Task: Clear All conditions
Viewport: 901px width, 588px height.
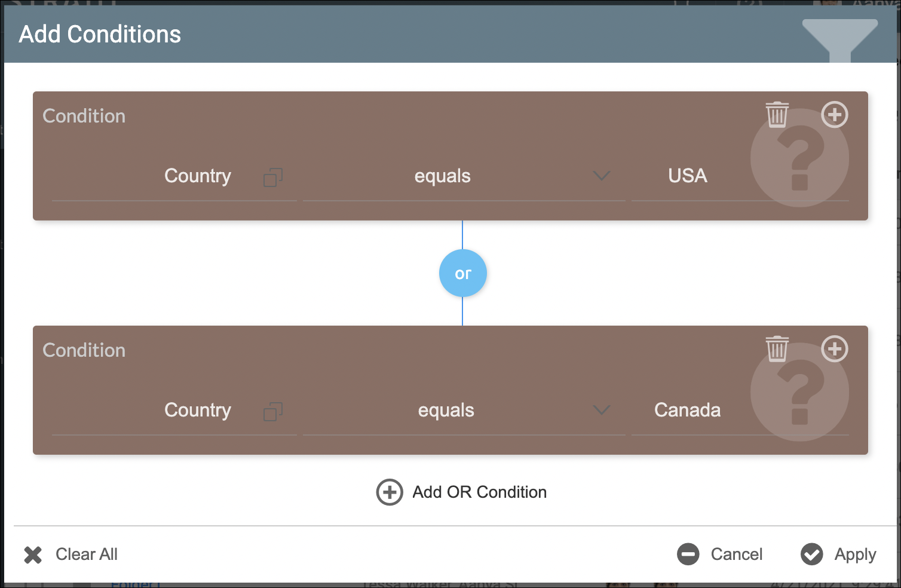Action: click(x=71, y=555)
